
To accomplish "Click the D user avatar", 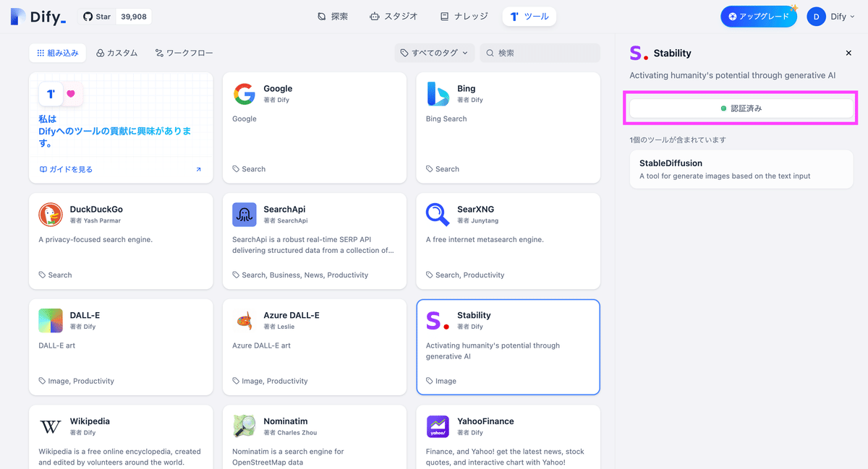I will (816, 17).
